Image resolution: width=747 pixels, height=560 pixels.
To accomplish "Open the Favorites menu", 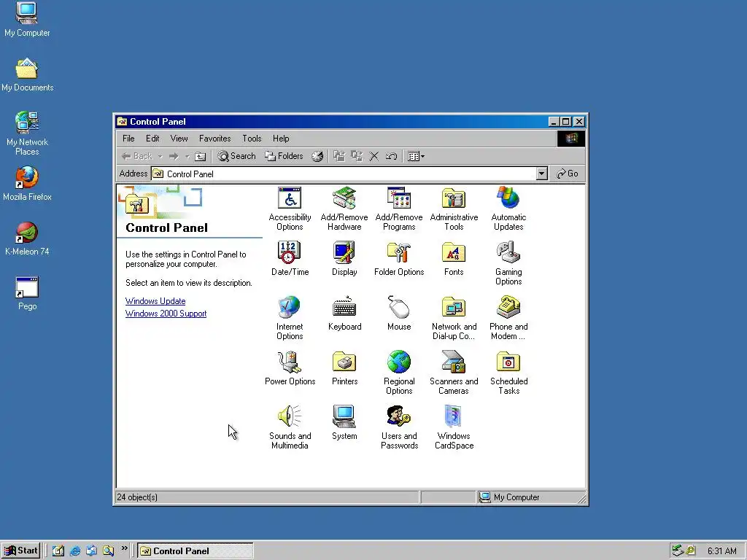I will tap(215, 139).
